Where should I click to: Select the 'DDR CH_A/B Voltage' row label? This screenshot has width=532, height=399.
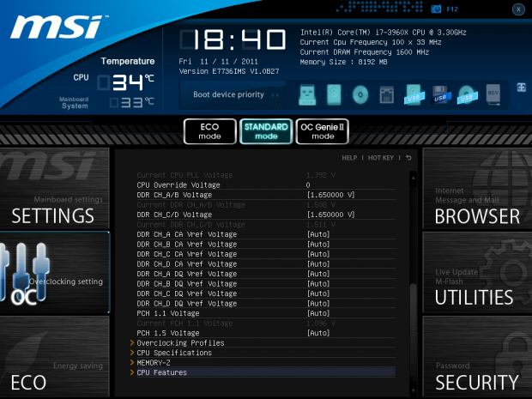(x=174, y=195)
